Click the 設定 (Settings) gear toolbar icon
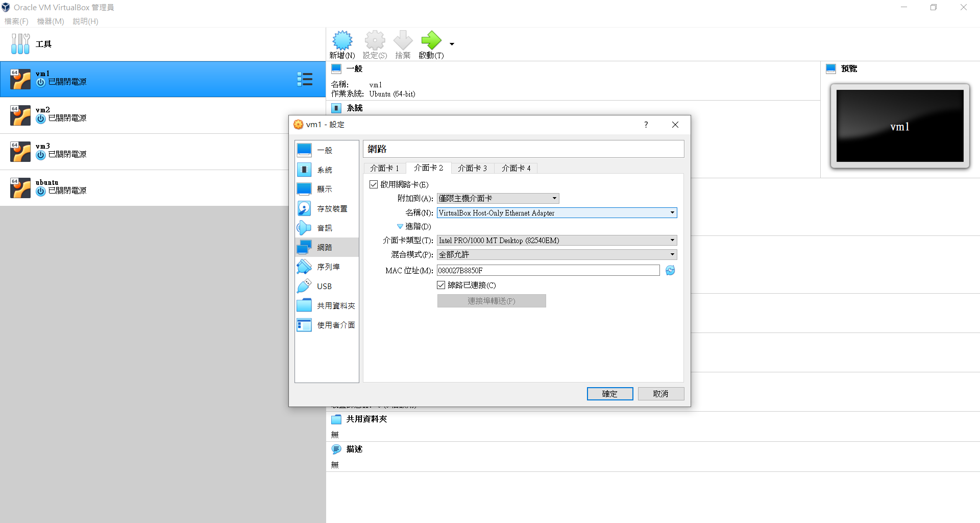Image resolution: width=980 pixels, height=523 pixels. [375, 40]
